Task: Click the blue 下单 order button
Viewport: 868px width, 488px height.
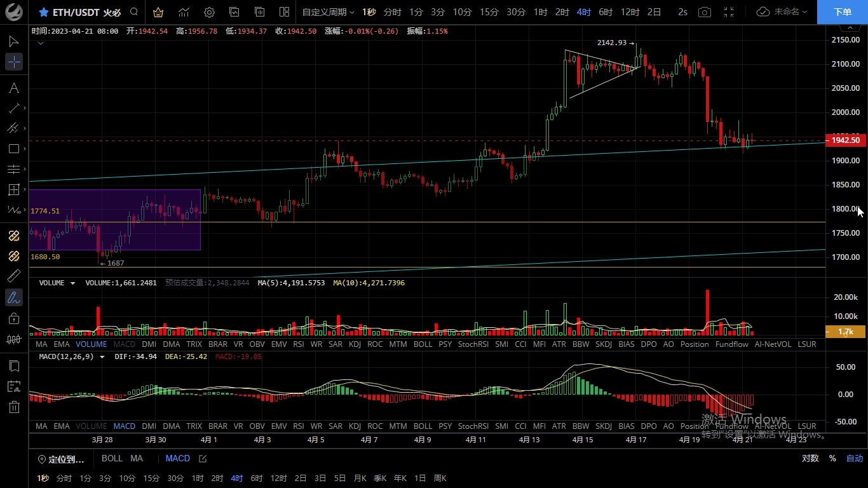Action: 842,12
